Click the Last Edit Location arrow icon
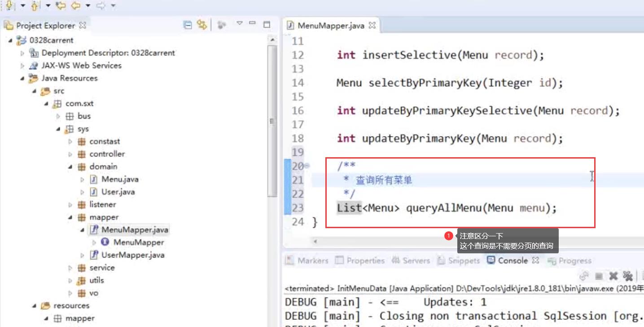 (x=61, y=5)
